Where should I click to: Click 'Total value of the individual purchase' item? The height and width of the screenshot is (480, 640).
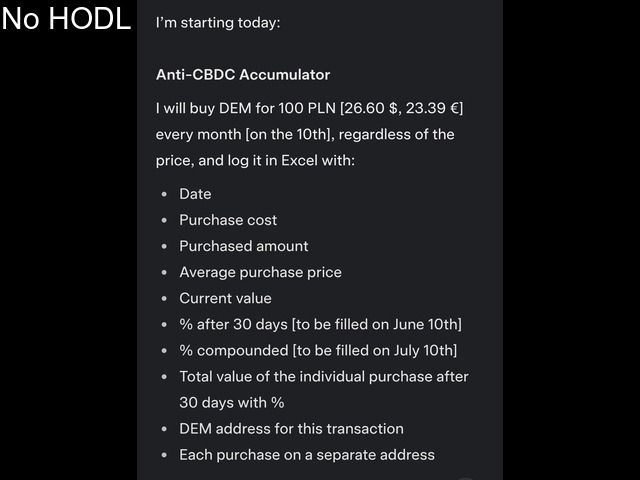324,389
